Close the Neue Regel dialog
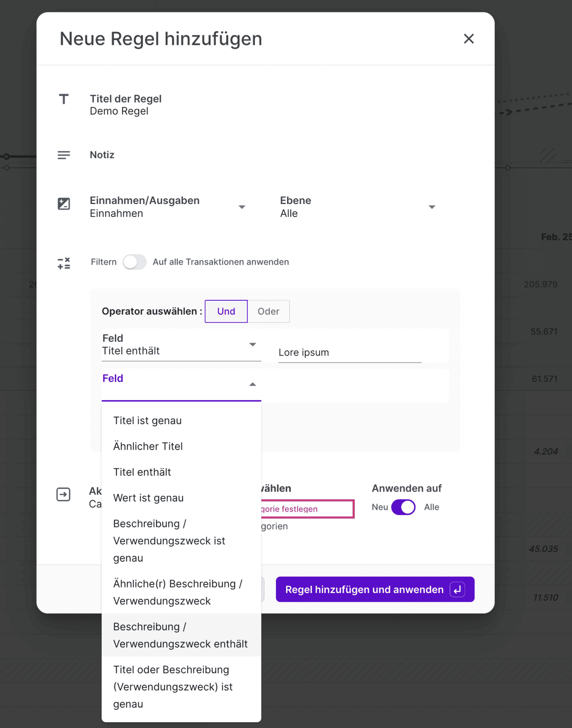The width and height of the screenshot is (572, 728). pos(469,39)
